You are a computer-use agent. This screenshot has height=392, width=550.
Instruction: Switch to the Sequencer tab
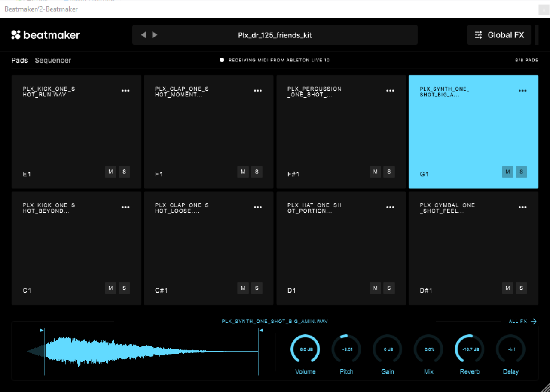(x=53, y=60)
